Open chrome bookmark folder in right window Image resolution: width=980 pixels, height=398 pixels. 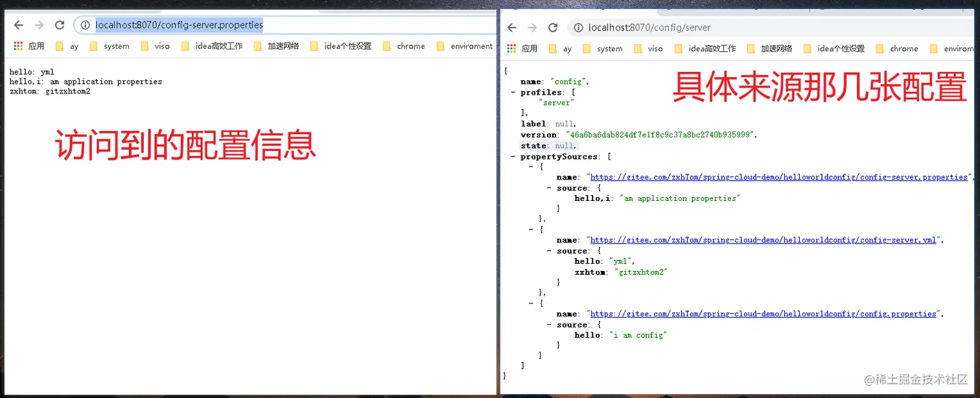pos(896,49)
